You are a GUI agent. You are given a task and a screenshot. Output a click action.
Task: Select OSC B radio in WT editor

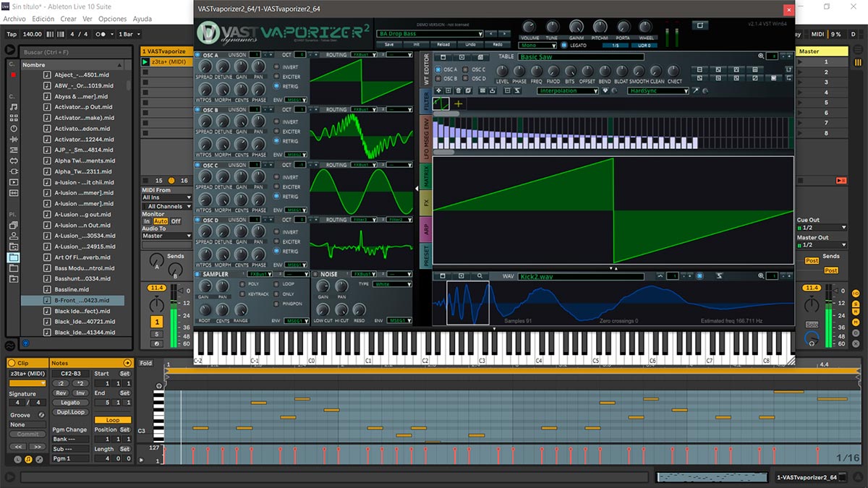(x=437, y=79)
